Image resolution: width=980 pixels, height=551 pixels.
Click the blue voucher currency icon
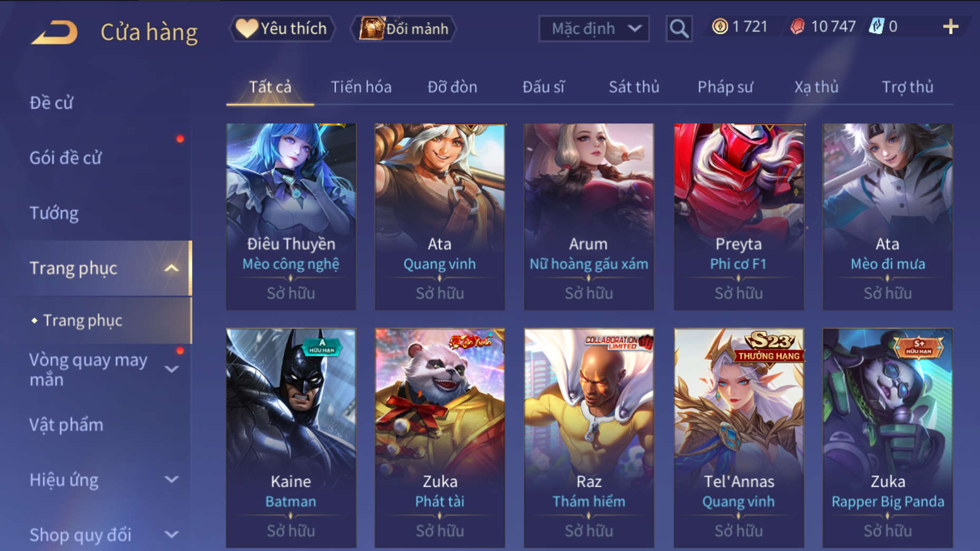pyautogui.click(x=876, y=26)
